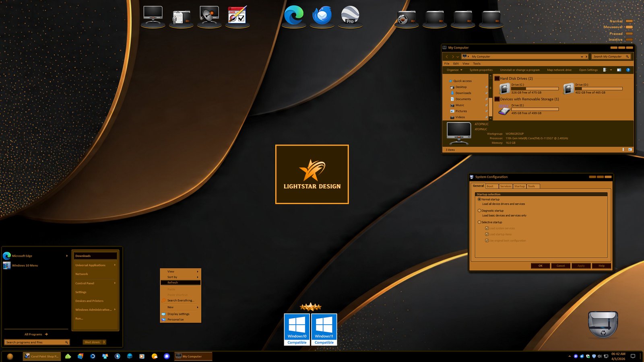Click the Drive (D:) capacity bar
This screenshot has width=644, height=362.
coord(599,88)
